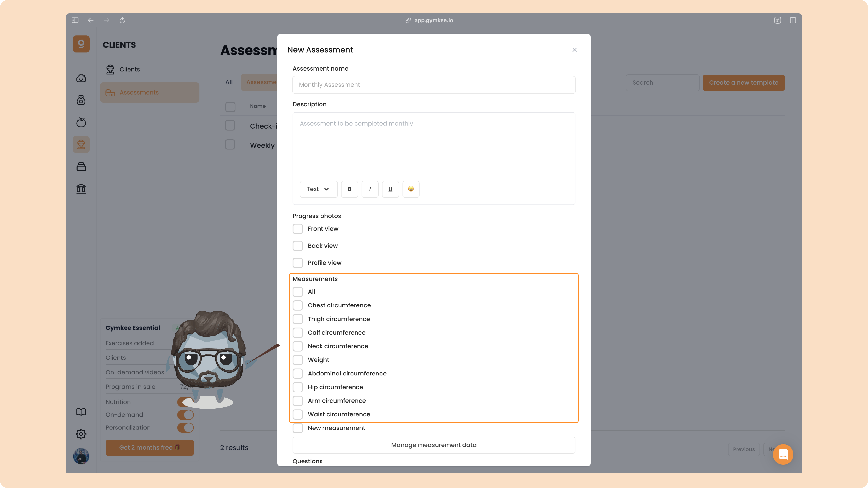Click Get 2 months free button

click(149, 447)
